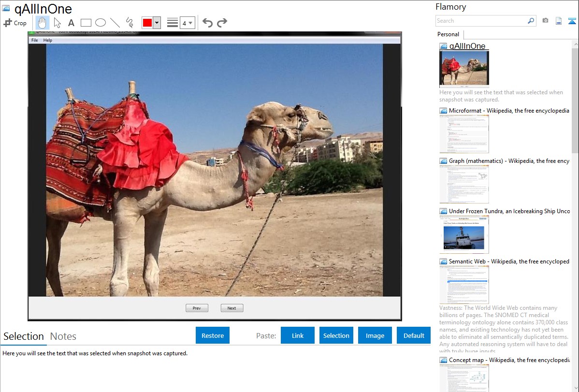Viewport: 579px width, 392px height.
Task: Paste as Selection button
Action: pyautogui.click(x=336, y=335)
